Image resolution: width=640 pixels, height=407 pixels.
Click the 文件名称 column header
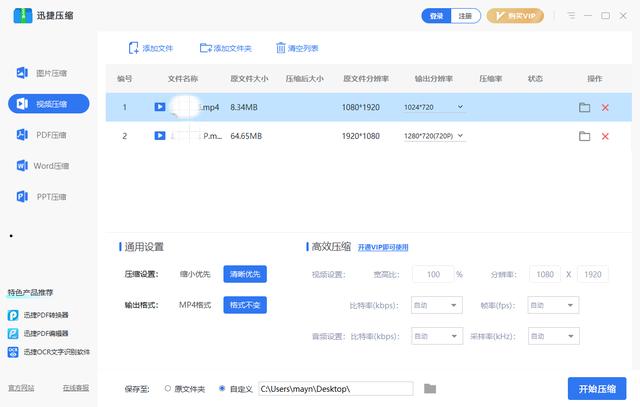point(183,79)
